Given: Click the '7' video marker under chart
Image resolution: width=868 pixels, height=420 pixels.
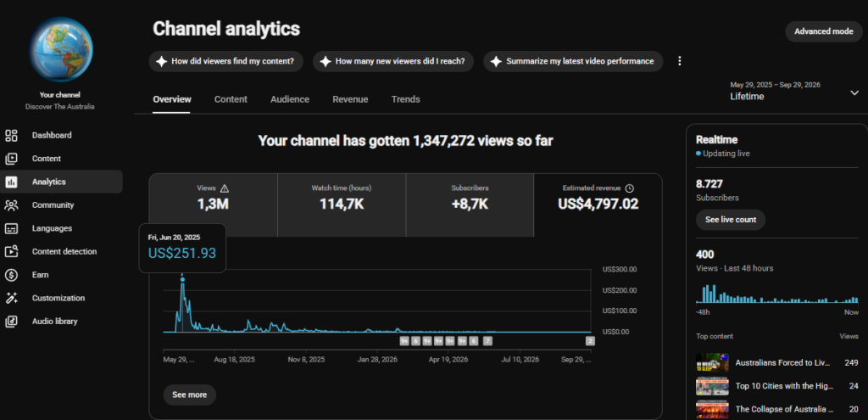Looking at the screenshot, I should coord(487,341).
